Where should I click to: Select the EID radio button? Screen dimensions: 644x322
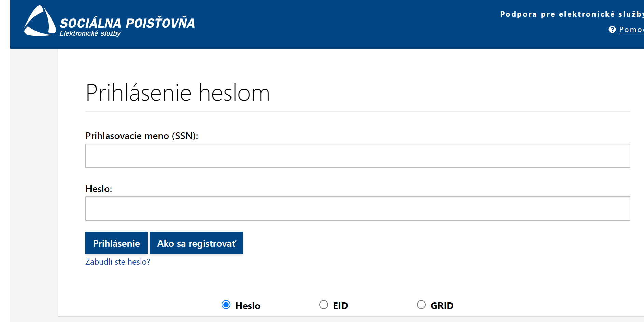324,305
